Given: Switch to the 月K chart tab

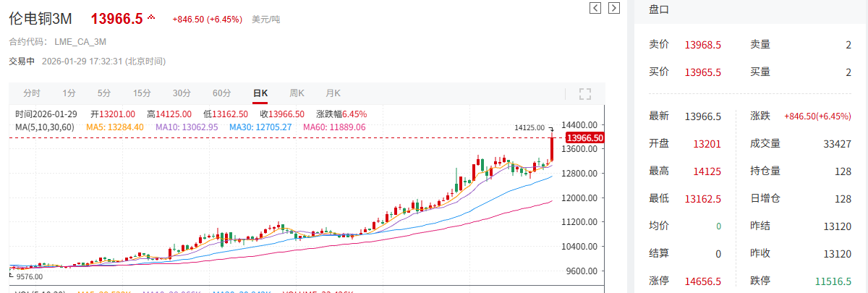Looking at the screenshot, I should click(x=333, y=93).
